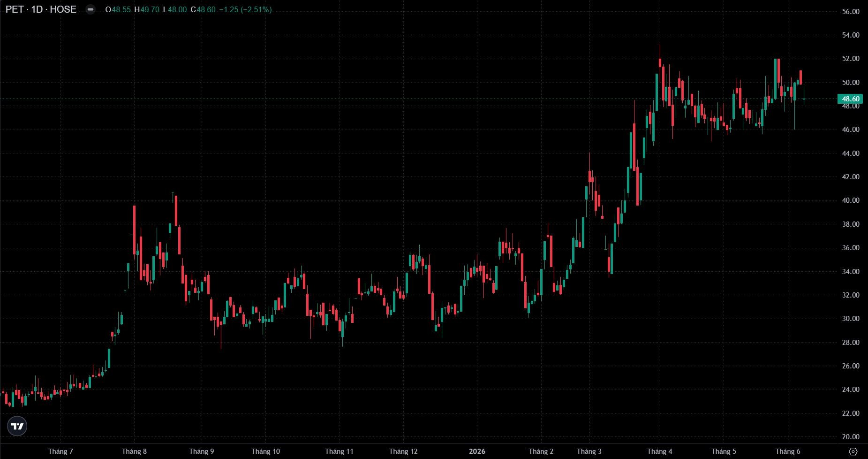This screenshot has width=868, height=459.
Task: Click the 56.00 price scale label
Action: click(x=851, y=12)
